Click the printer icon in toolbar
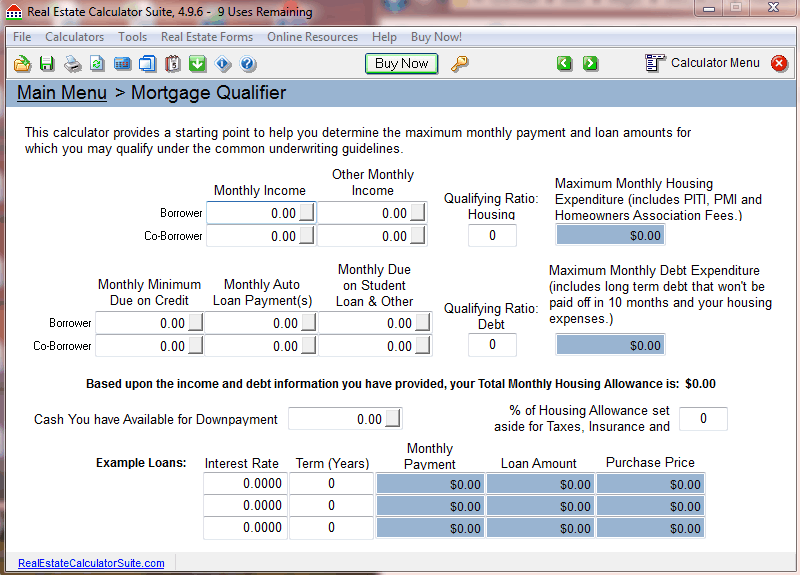 tap(72, 64)
